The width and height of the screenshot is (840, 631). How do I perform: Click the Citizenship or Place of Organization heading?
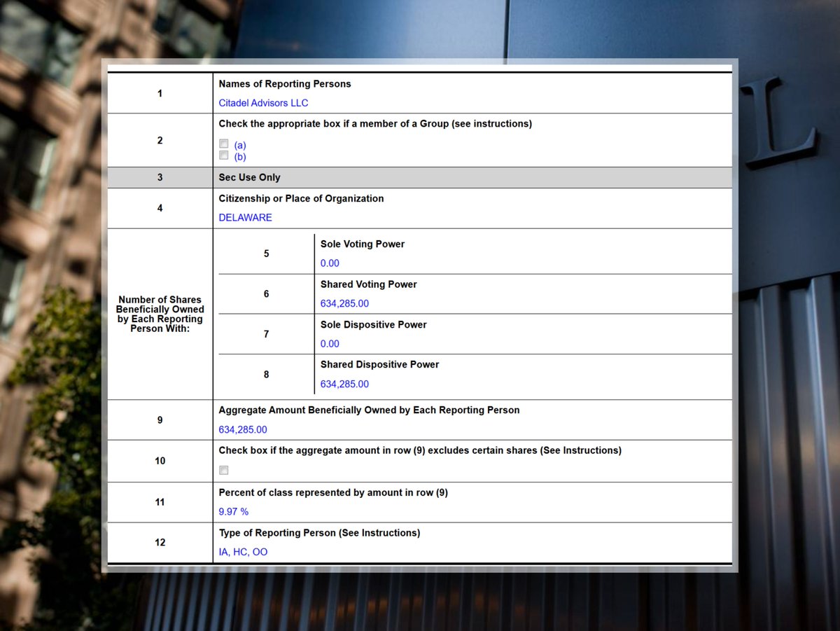(301, 199)
